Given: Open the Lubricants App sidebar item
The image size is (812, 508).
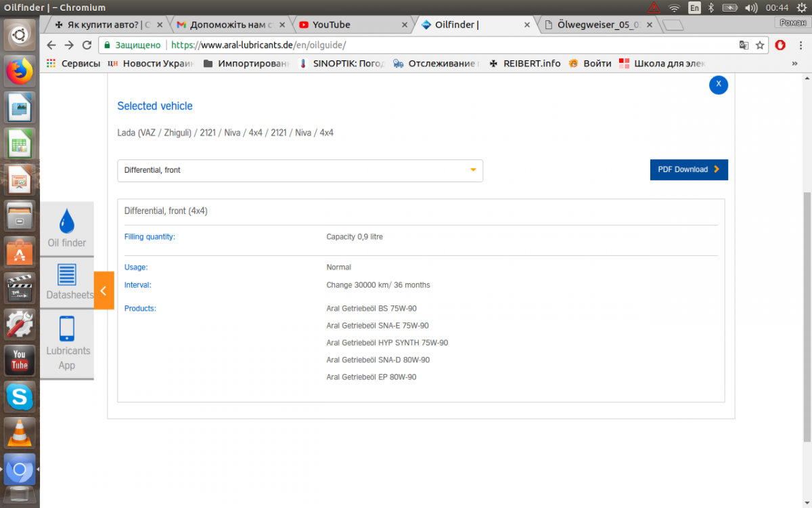Looking at the screenshot, I should 67,344.
